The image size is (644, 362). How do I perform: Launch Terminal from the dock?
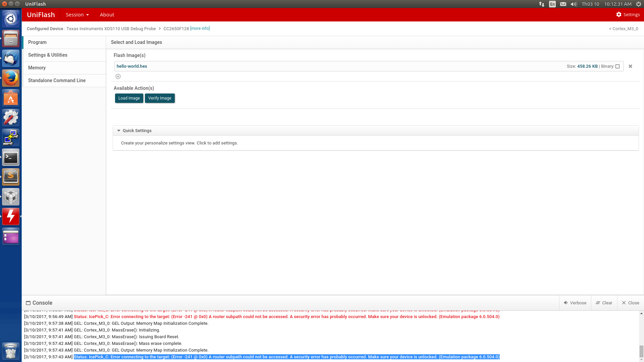pyautogui.click(x=11, y=157)
